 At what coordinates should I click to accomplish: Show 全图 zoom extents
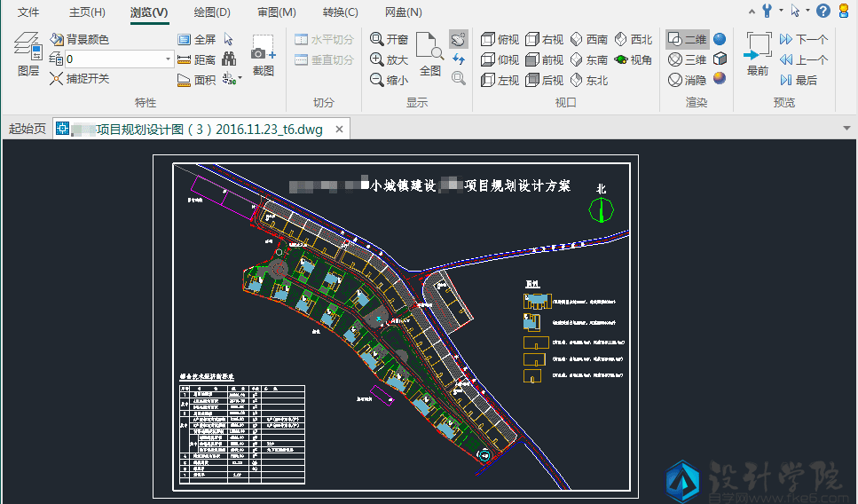(x=430, y=54)
